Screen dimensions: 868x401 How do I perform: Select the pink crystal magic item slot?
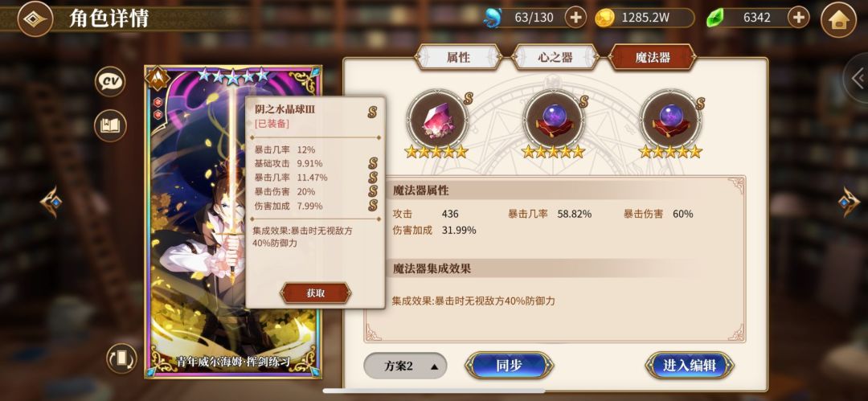tap(438, 119)
